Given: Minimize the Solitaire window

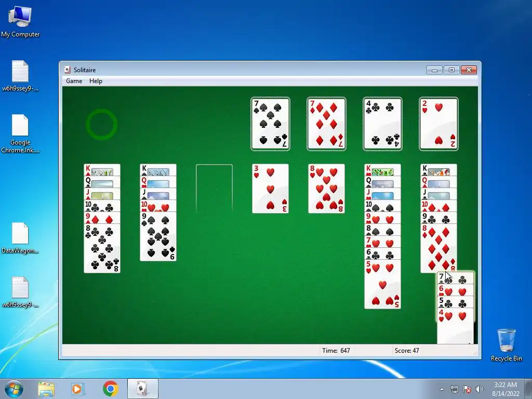Looking at the screenshot, I should tap(435, 70).
